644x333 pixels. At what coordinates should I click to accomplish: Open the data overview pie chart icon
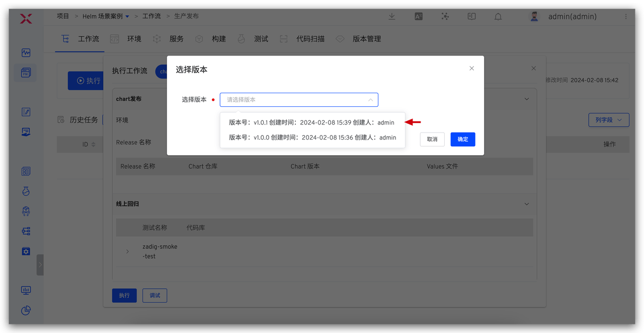(26, 310)
